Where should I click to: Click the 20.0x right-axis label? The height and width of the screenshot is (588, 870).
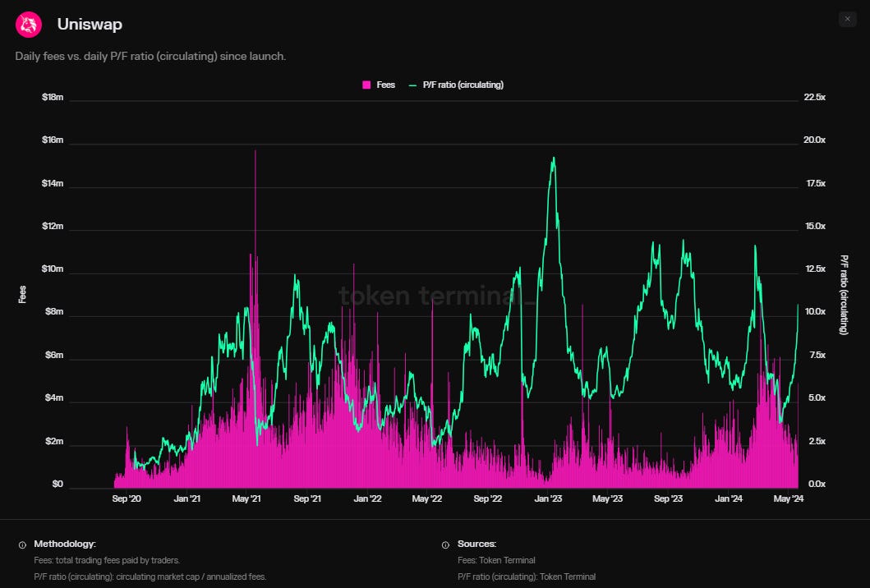pos(814,140)
